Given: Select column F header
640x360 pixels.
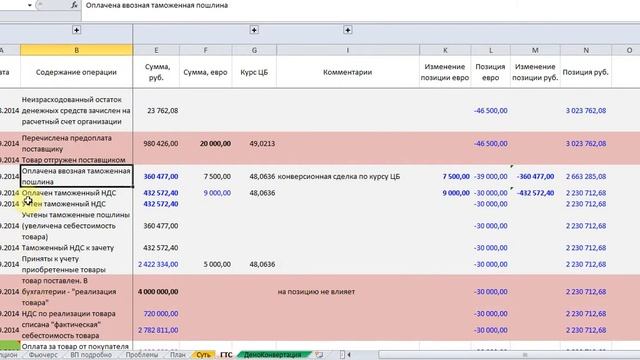Looking at the screenshot, I should [x=205, y=50].
